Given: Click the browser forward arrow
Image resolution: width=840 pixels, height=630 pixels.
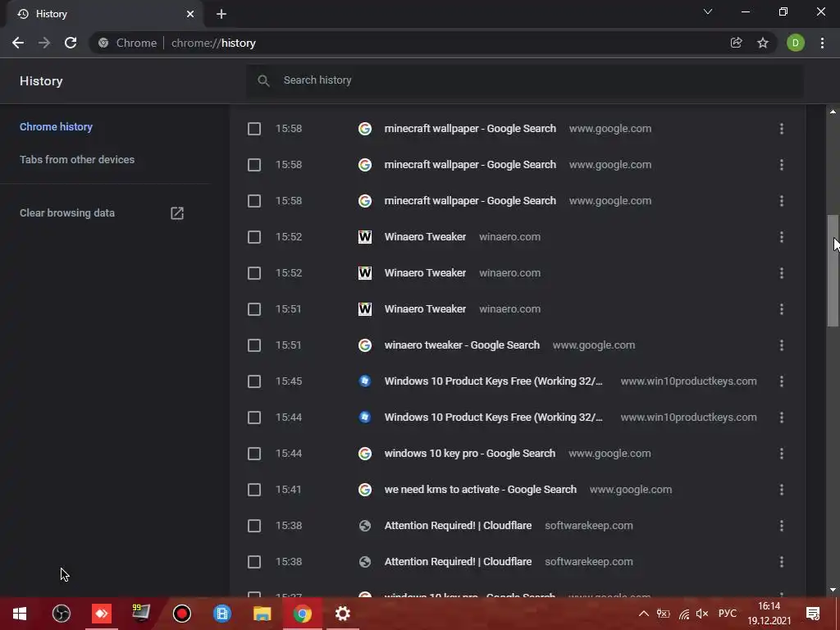Looking at the screenshot, I should tap(44, 43).
